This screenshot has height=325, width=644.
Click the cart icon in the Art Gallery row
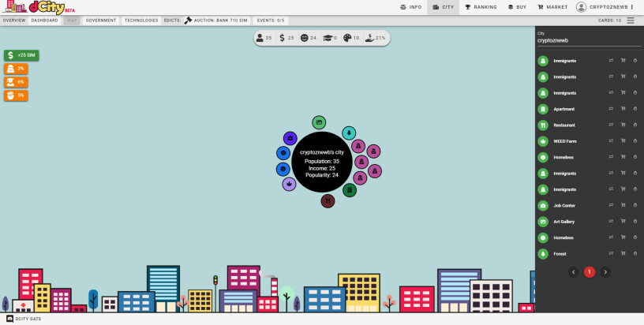point(623,221)
